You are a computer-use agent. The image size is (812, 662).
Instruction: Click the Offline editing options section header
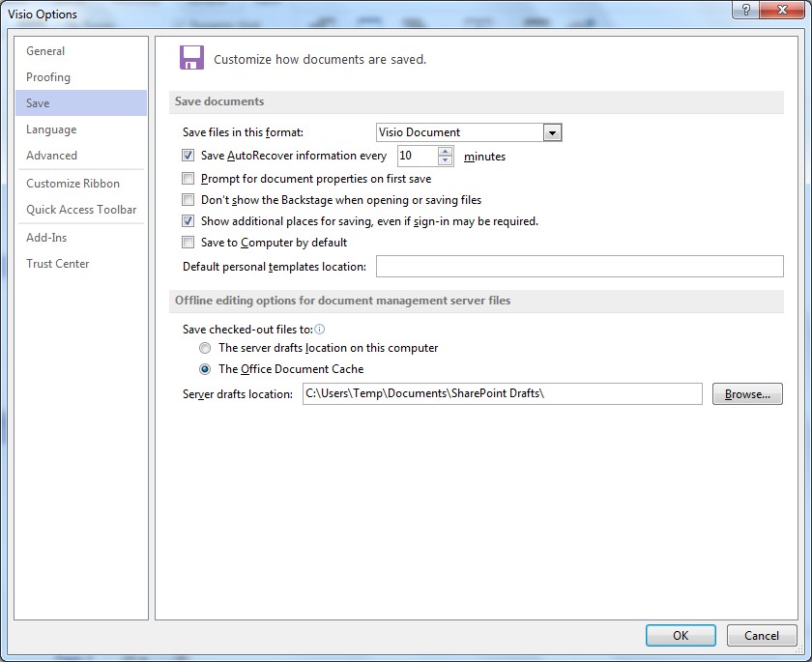coord(477,301)
